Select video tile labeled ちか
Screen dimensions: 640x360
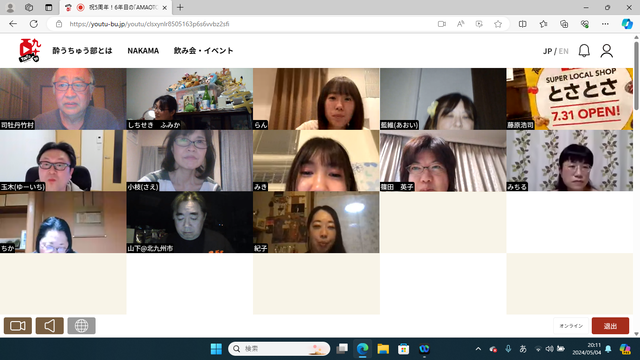pyautogui.click(x=63, y=222)
